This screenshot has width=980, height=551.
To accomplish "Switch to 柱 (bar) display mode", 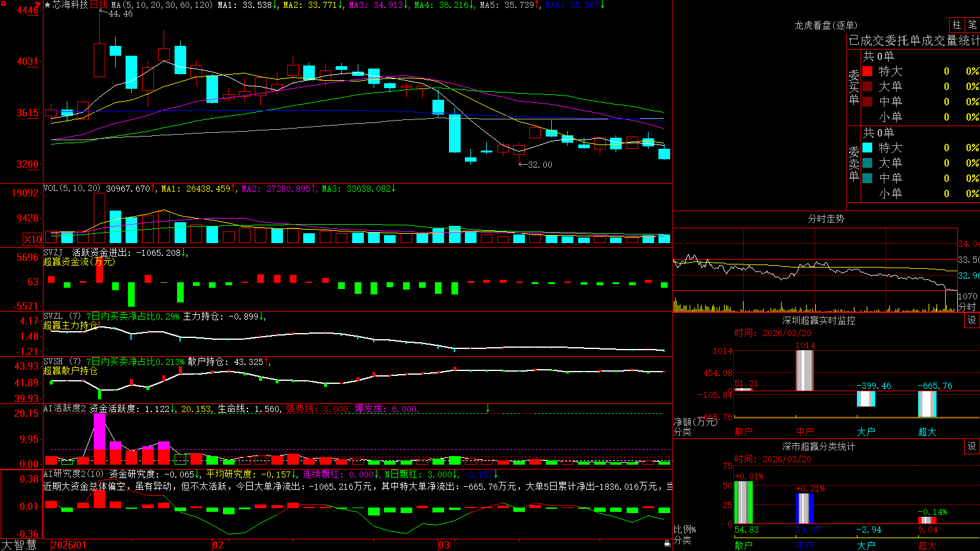I will tap(957, 25).
